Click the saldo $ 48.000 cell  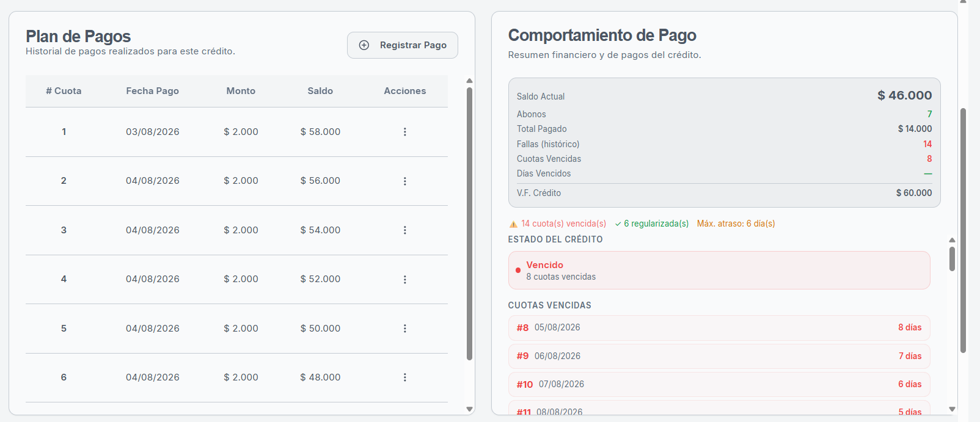click(320, 377)
